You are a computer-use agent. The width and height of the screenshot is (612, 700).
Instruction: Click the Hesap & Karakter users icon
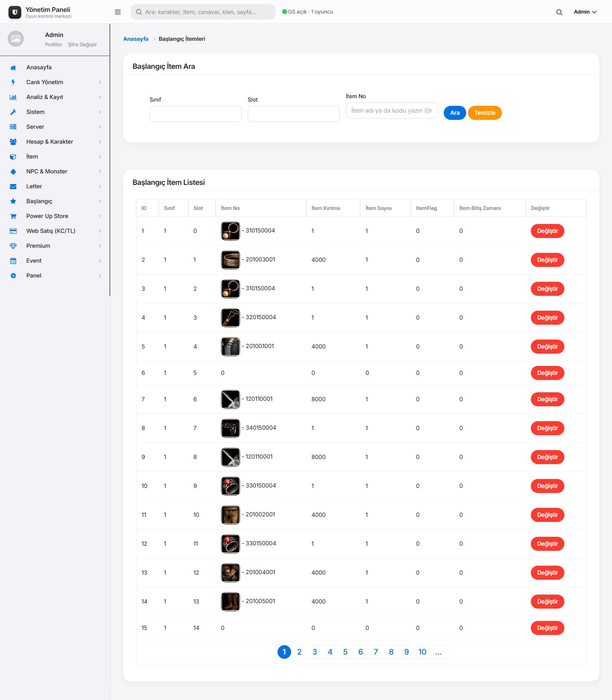click(13, 142)
